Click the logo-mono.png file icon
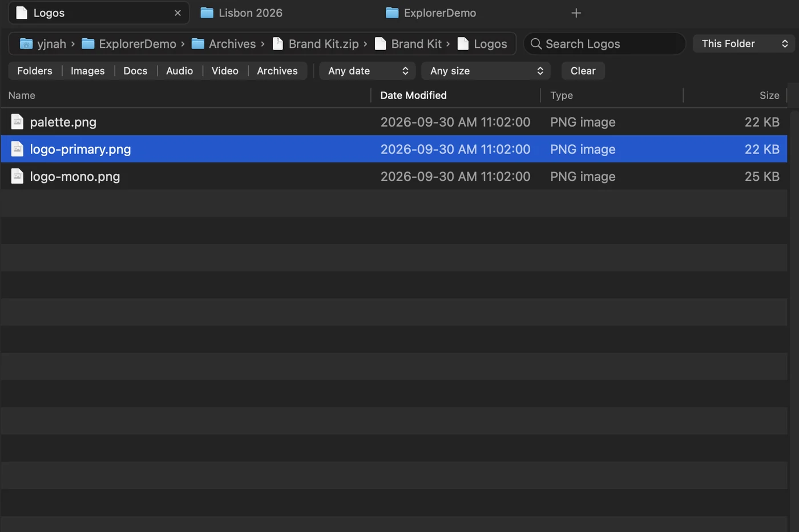The width and height of the screenshot is (799, 532). [17, 177]
